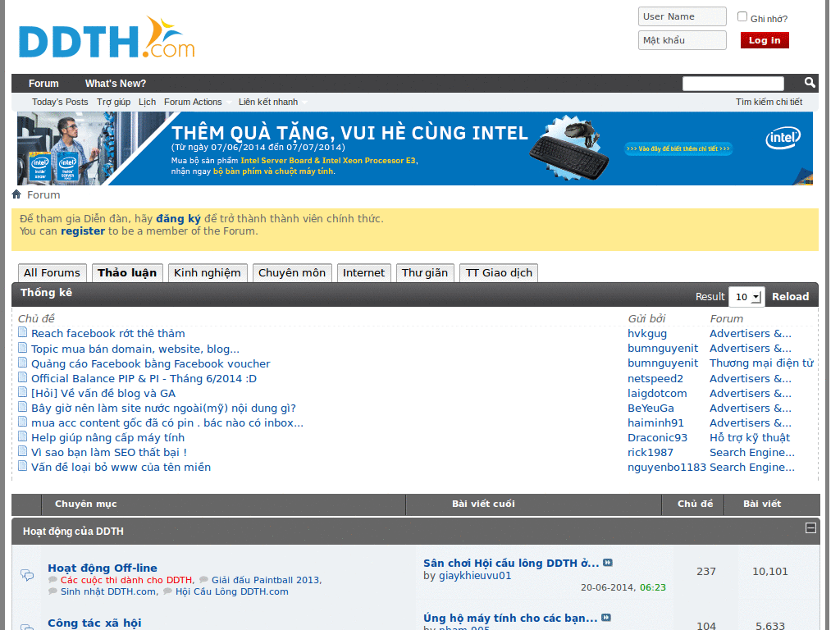The image size is (840, 630).
Task: Focus the User Name input field
Action: (x=682, y=16)
